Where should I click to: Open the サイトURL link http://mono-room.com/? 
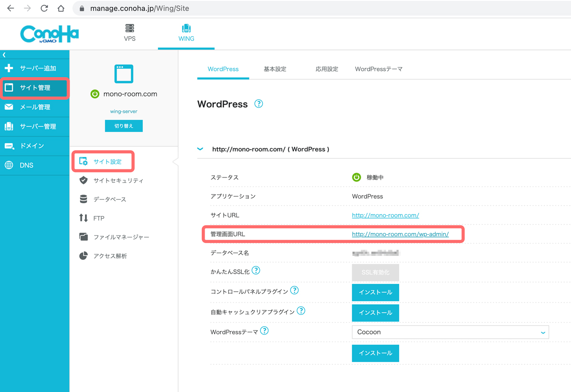click(385, 215)
